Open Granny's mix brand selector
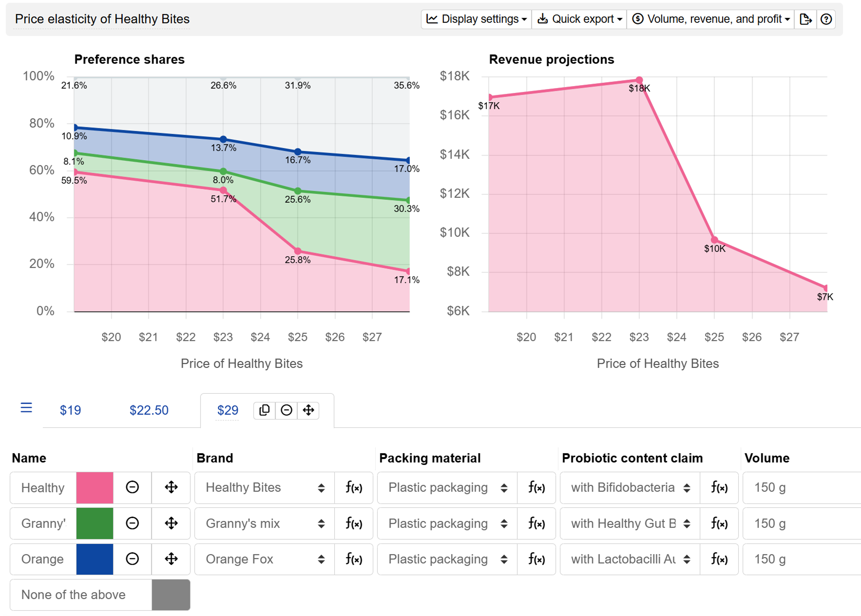 pyautogui.click(x=265, y=523)
